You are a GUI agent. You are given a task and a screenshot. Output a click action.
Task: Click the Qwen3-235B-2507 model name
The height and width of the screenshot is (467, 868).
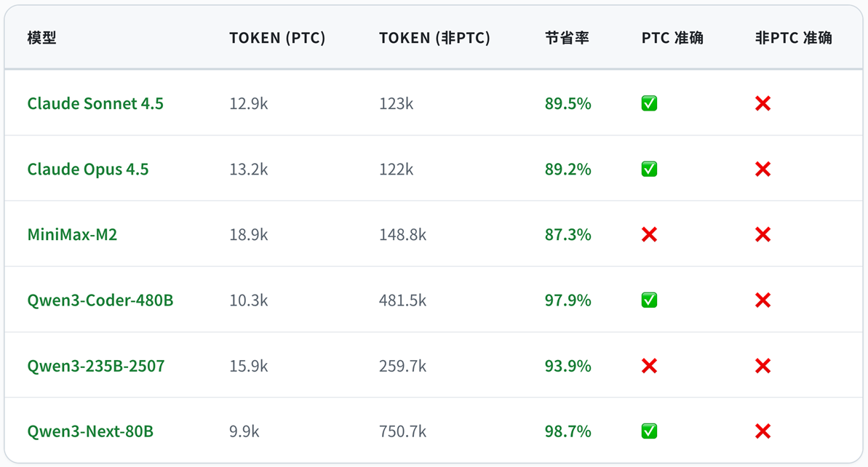[96, 366]
